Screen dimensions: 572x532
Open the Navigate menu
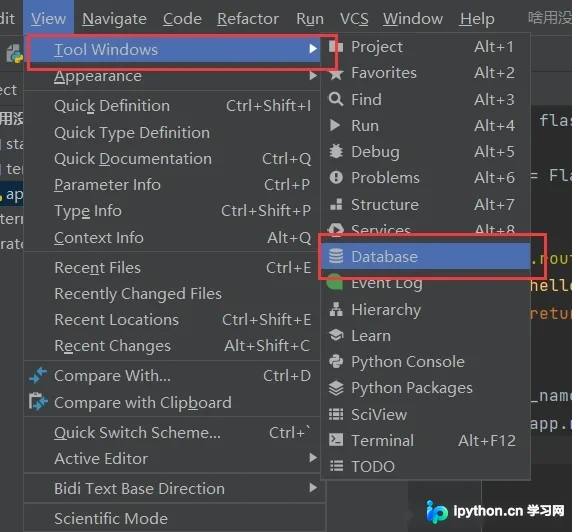(114, 18)
